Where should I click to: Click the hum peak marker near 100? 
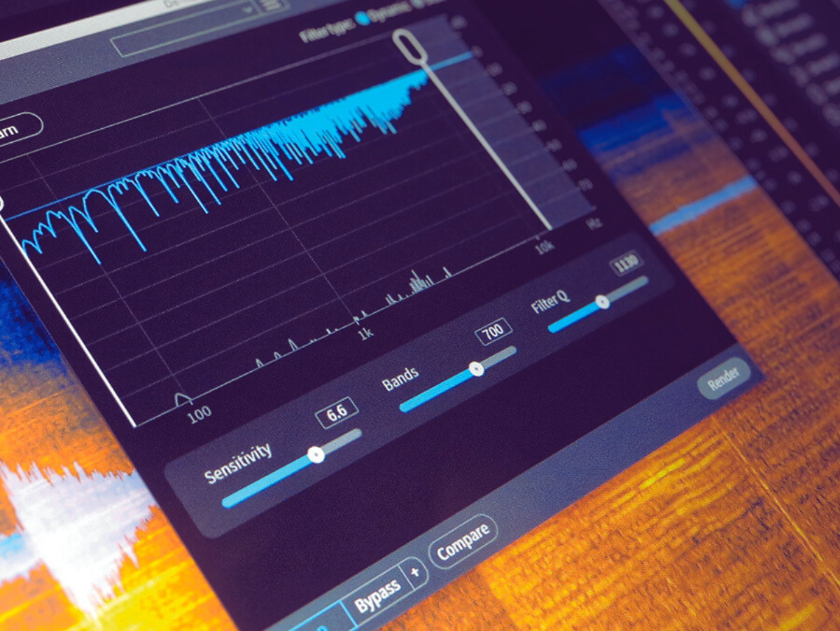[183, 398]
